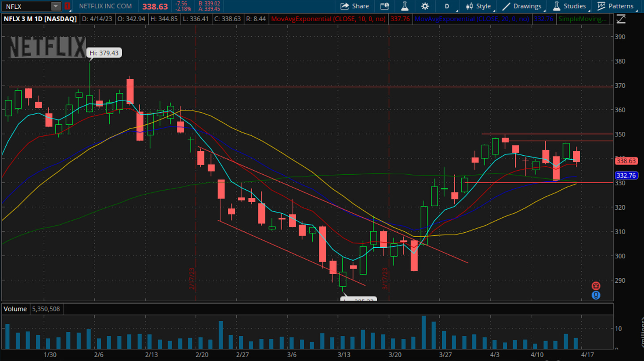This screenshot has width=644, height=361.
Task: Click the blue MovAvgExponential (CLOSE, 20) study label
Action: point(472,19)
